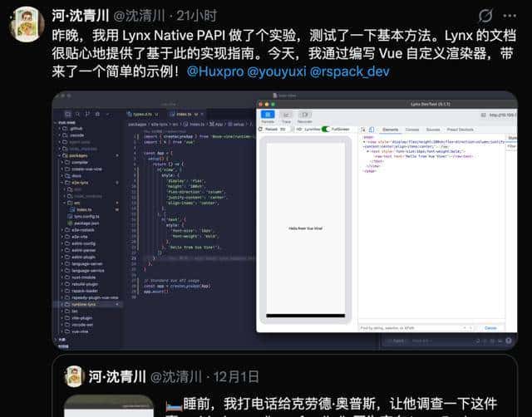
Task: Open the avatar in the quoted tweet
Action: (x=74, y=376)
